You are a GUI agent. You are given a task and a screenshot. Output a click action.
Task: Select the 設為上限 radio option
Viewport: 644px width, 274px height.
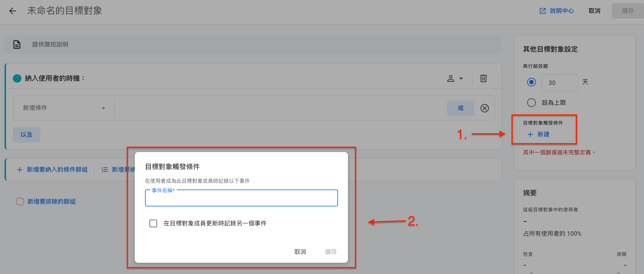coord(531,102)
